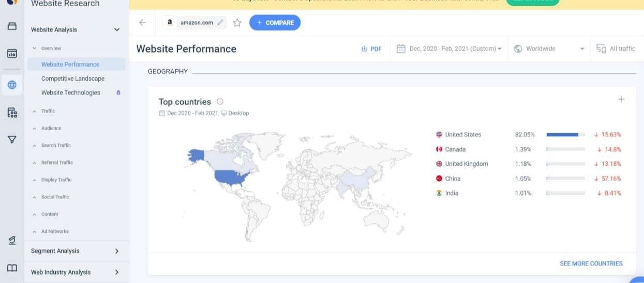Select Website Performance in sidebar
This screenshot has height=283, width=644.
tap(77, 65)
